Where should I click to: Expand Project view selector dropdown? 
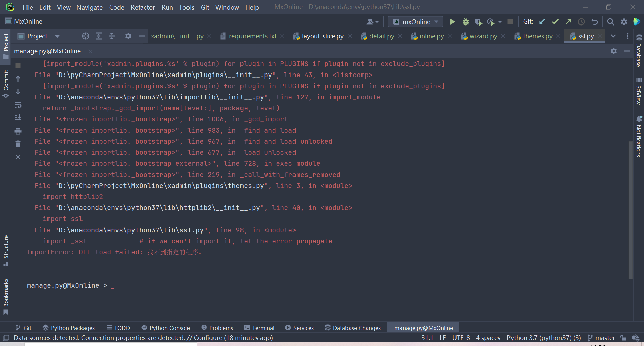click(57, 36)
